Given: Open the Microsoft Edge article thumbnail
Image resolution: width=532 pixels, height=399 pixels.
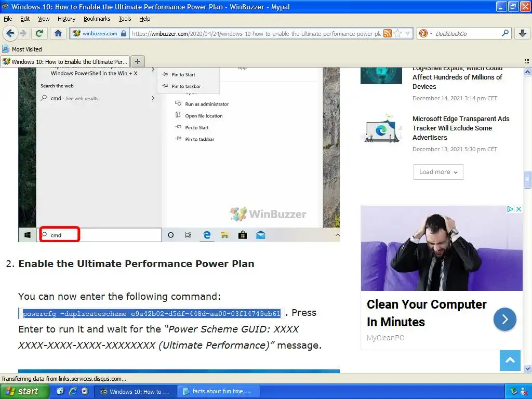Looking at the screenshot, I should tap(381, 128).
